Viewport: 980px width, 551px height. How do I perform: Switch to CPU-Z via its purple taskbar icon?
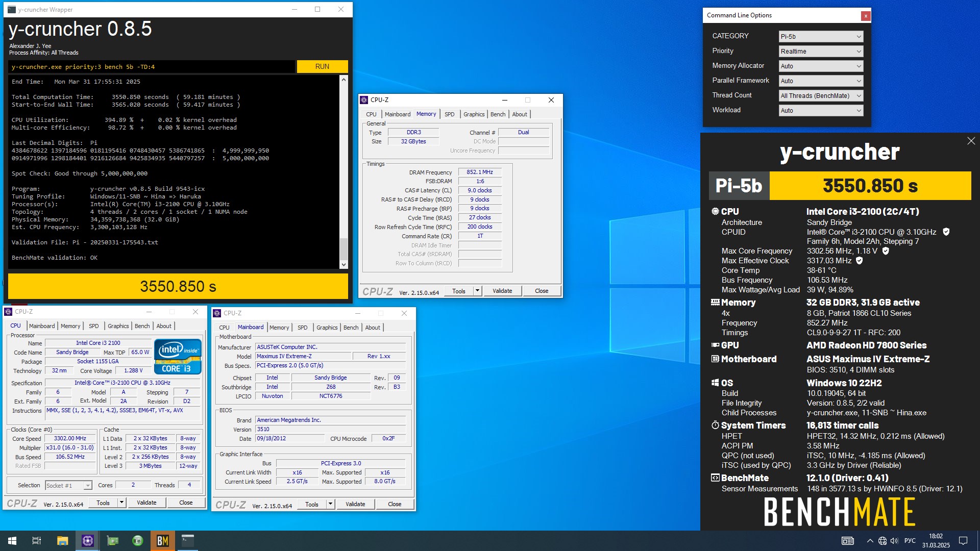click(x=88, y=541)
